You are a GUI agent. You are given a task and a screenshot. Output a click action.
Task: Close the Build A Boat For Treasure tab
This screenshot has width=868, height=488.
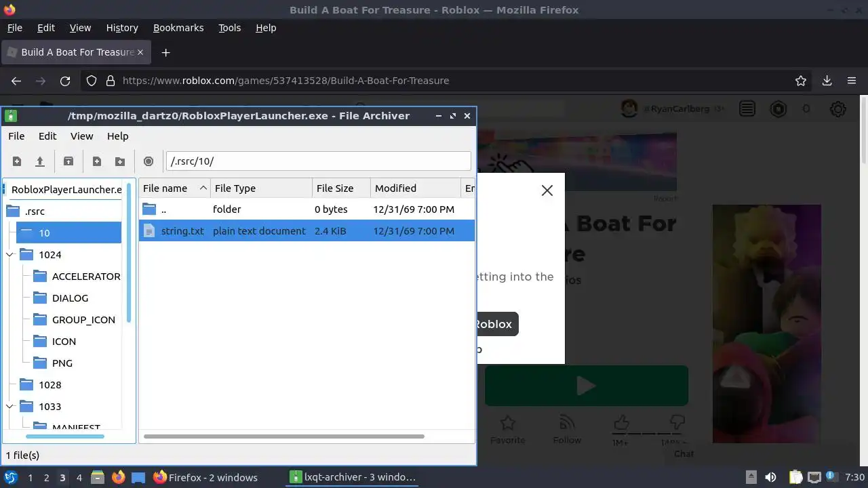coord(141,52)
